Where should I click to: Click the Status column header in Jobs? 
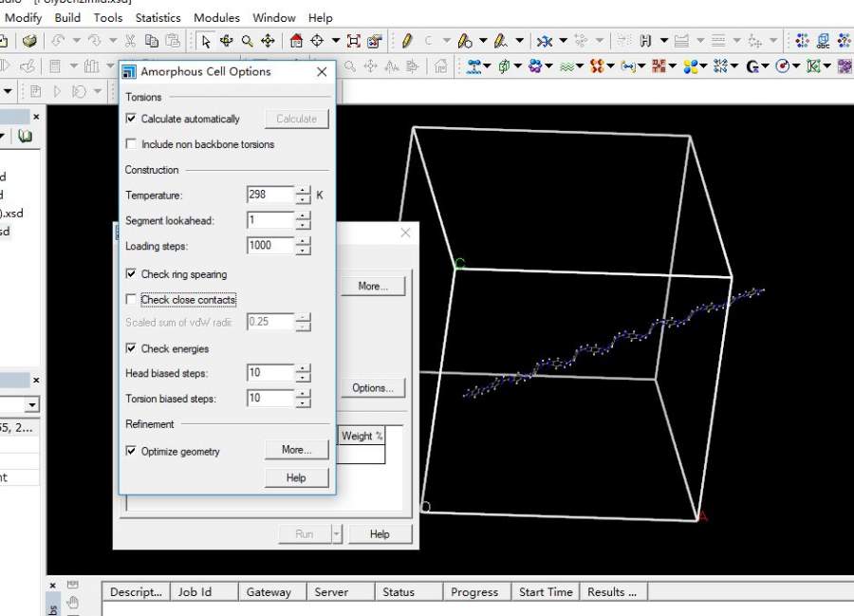[x=408, y=592]
